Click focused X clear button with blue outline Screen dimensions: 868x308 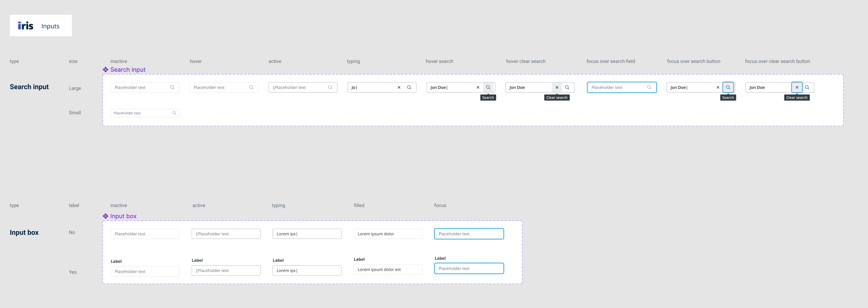tap(797, 88)
